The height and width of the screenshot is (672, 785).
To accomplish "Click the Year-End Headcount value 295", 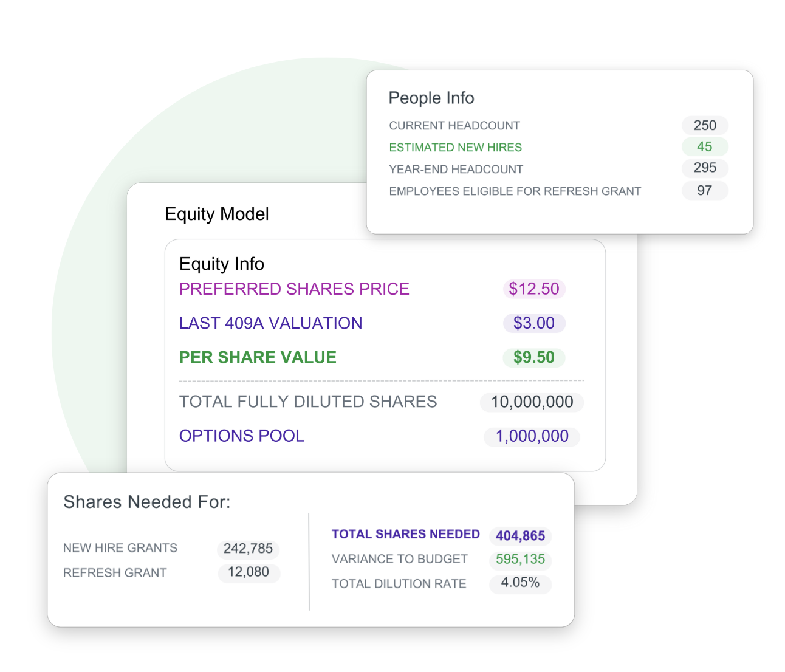I will (705, 168).
